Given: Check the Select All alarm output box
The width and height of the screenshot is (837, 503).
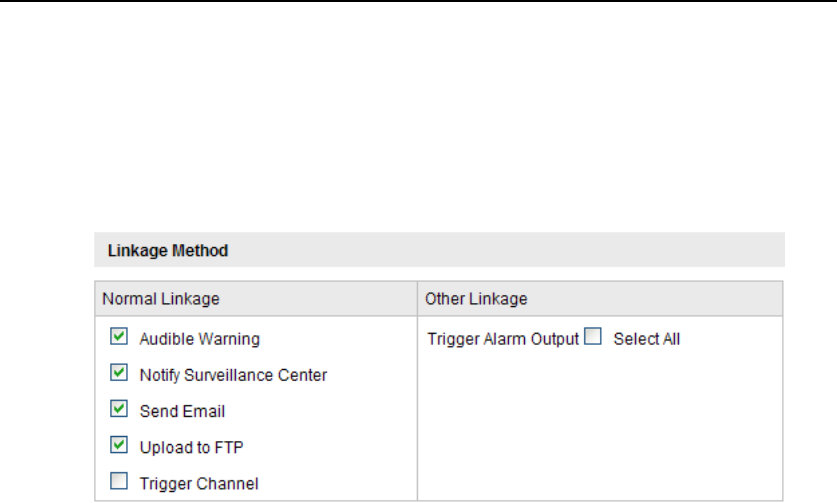Looking at the screenshot, I should tap(593, 338).
